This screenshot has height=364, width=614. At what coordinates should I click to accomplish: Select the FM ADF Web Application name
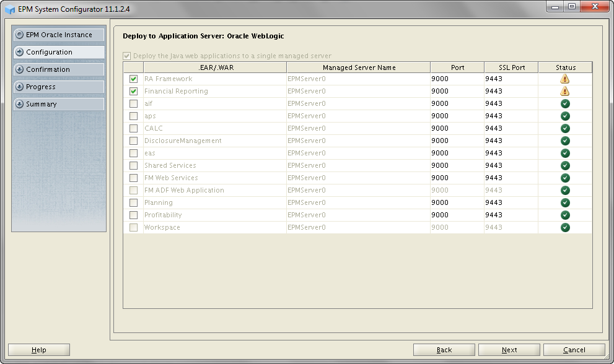tap(184, 190)
